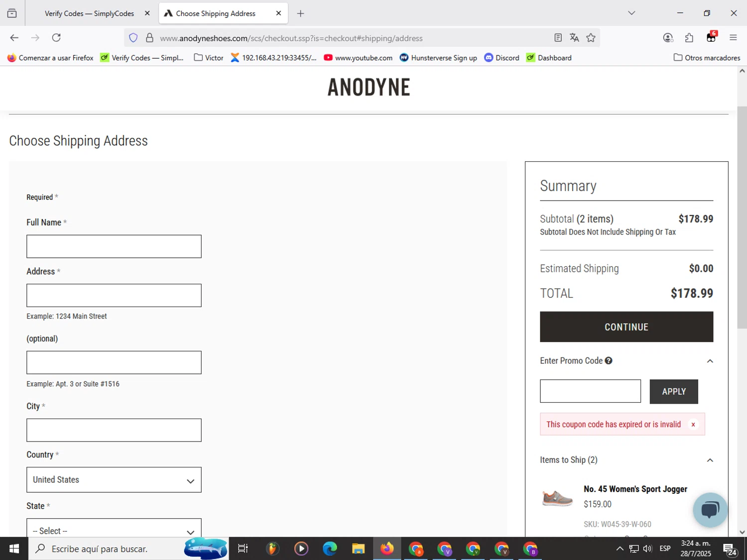
Task: Close the Verify Codes — SimplyCodes tab
Action: pyautogui.click(x=147, y=13)
